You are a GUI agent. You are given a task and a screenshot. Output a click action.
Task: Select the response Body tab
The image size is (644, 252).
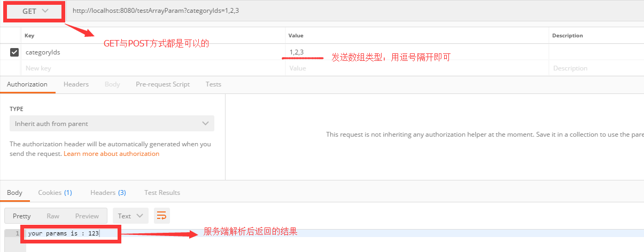pos(14,193)
